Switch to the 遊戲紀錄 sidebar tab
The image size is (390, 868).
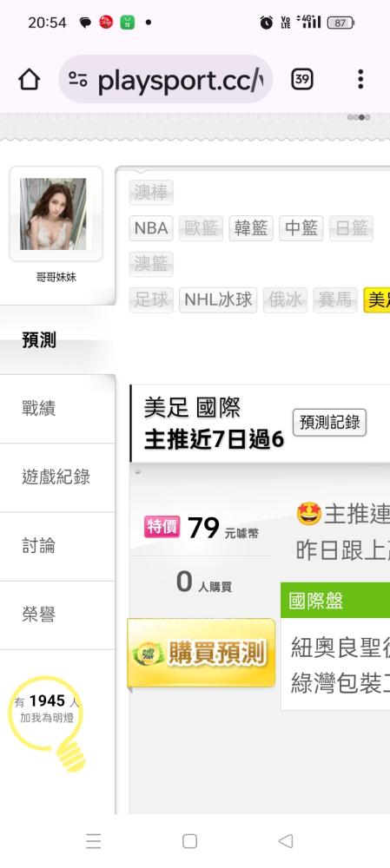[x=57, y=477]
